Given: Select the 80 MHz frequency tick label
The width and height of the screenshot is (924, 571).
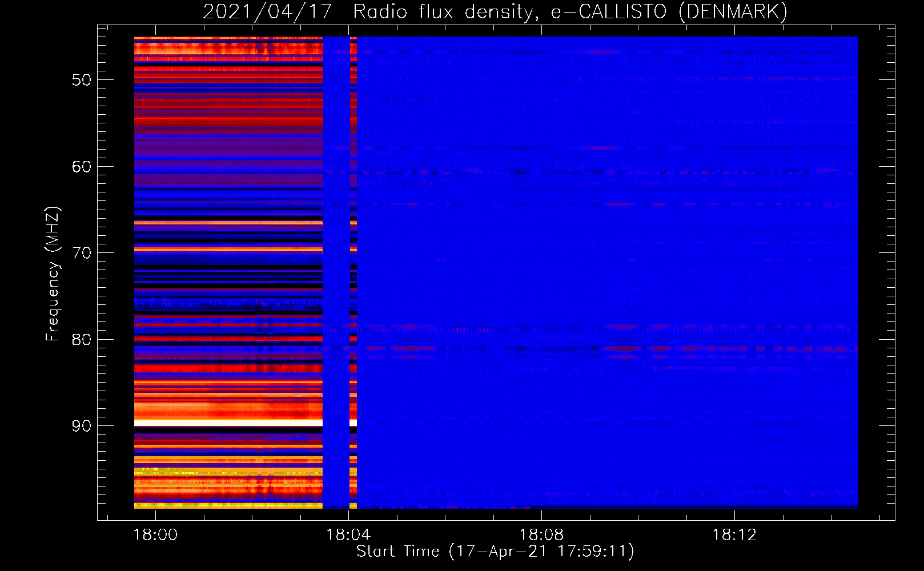Looking at the screenshot, I should pos(82,340).
